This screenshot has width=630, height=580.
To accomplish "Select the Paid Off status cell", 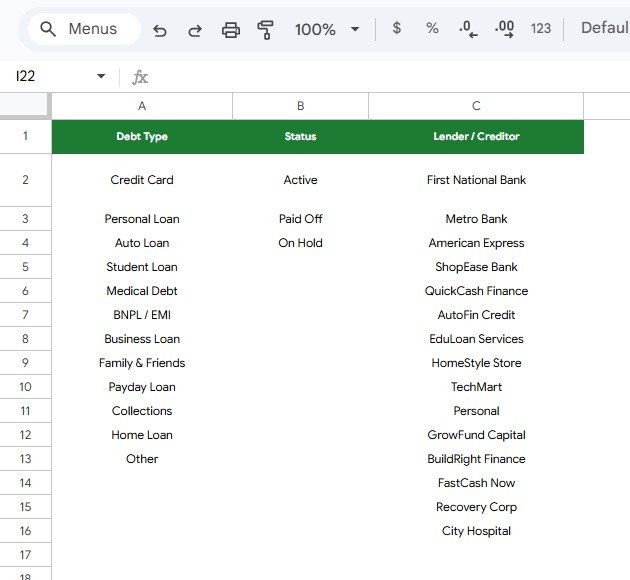I will pyautogui.click(x=300, y=219).
